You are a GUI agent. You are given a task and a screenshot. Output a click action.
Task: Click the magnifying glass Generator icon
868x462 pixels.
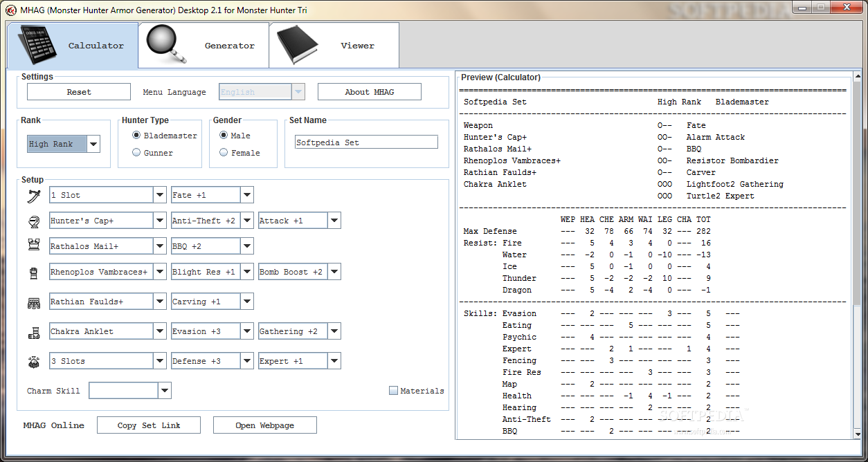tap(167, 44)
